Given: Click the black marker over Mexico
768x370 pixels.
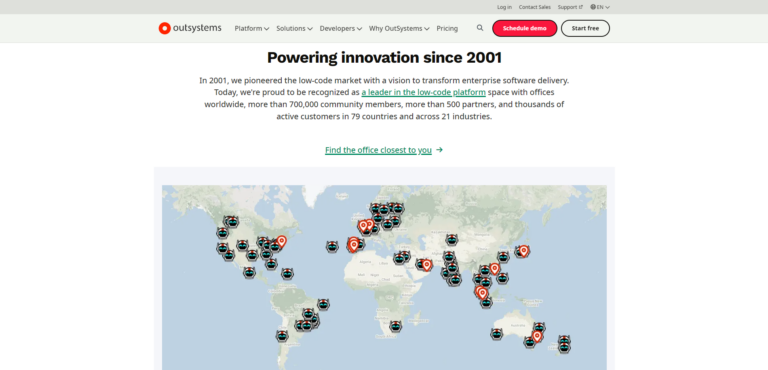Looking at the screenshot, I should click(250, 272).
